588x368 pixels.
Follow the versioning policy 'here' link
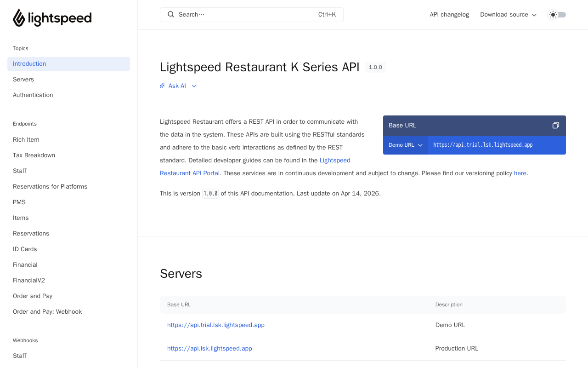pyautogui.click(x=520, y=173)
